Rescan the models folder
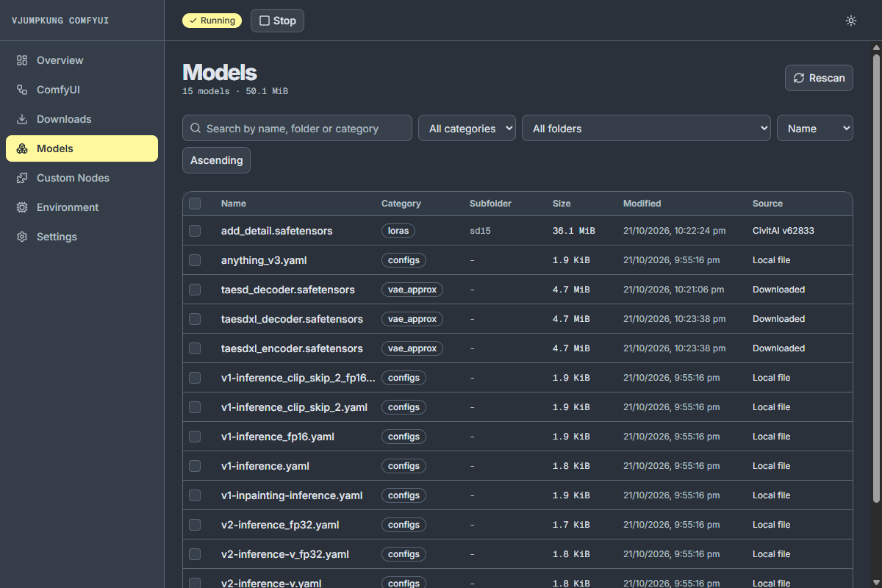This screenshot has height=588, width=882. 819,78
